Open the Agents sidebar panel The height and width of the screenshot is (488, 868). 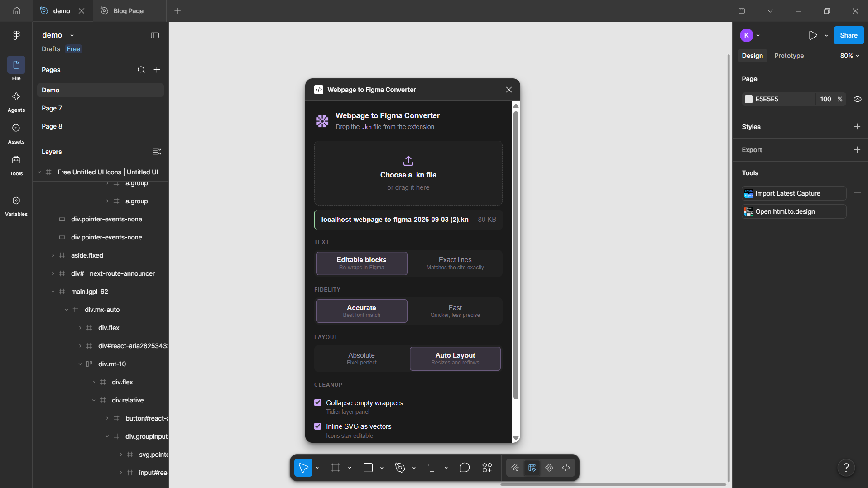(x=16, y=101)
